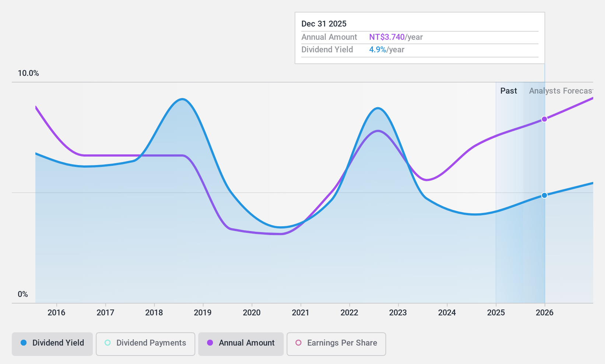Click the 2019 axis label
This screenshot has width=605, height=364.
click(203, 313)
